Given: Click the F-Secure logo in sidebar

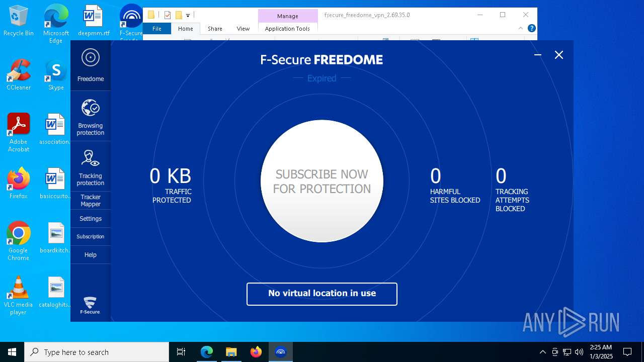Looking at the screenshot, I should (x=90, y=305).
